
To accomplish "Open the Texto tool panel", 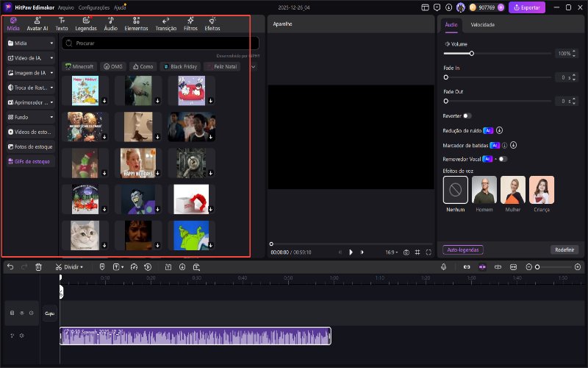I will click(62, 24).
